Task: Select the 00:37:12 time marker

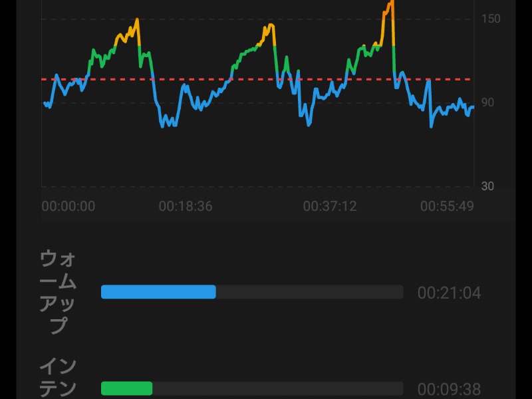Action: pyautogui.click(x=330, y=206)
